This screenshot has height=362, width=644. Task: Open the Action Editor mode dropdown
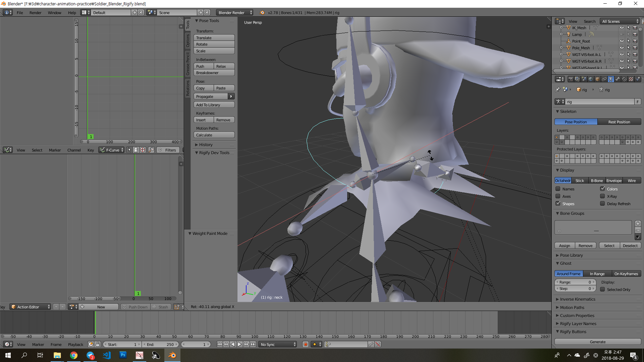coord(30,307)
